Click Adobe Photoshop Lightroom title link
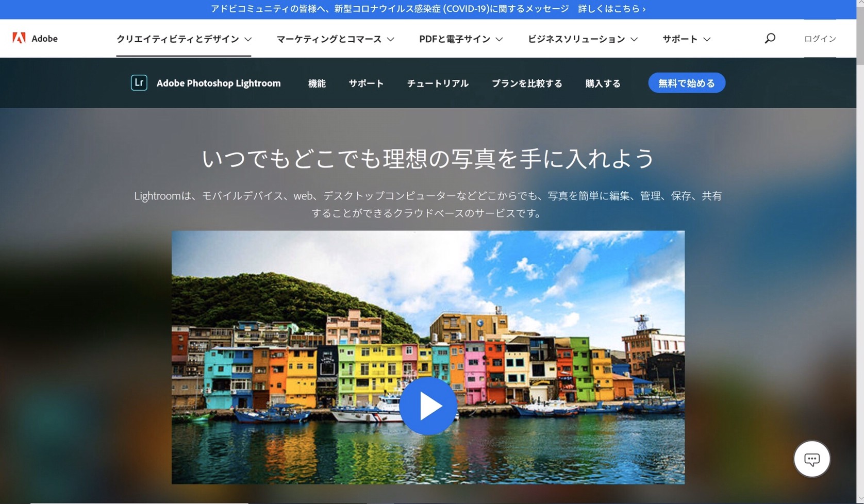 219,83
